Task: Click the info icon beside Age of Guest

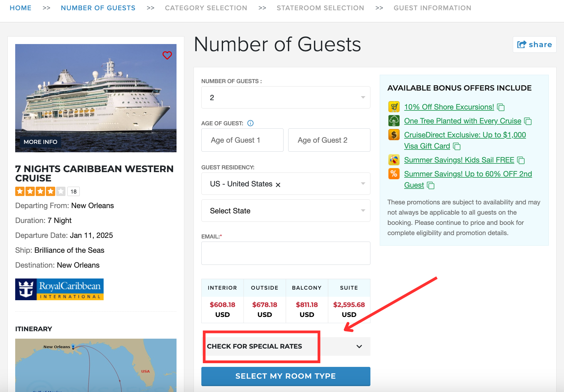Action: pyautogui.click(x=250, y=123)
